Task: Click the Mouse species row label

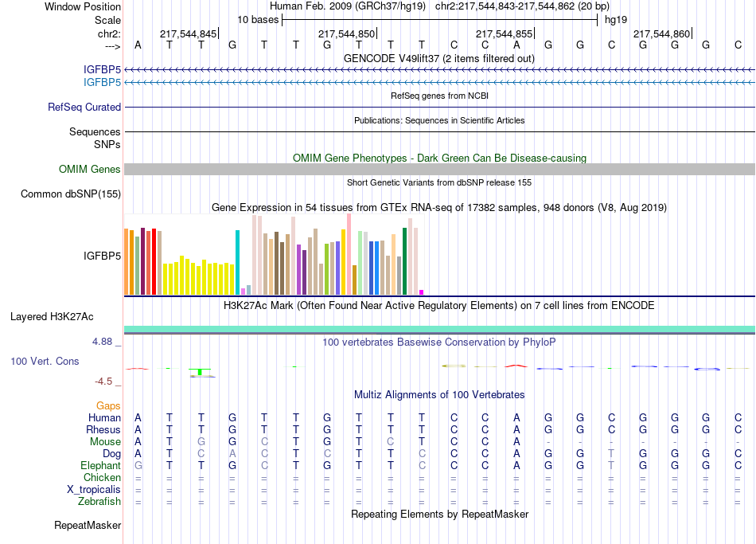Action: point(105,442)
